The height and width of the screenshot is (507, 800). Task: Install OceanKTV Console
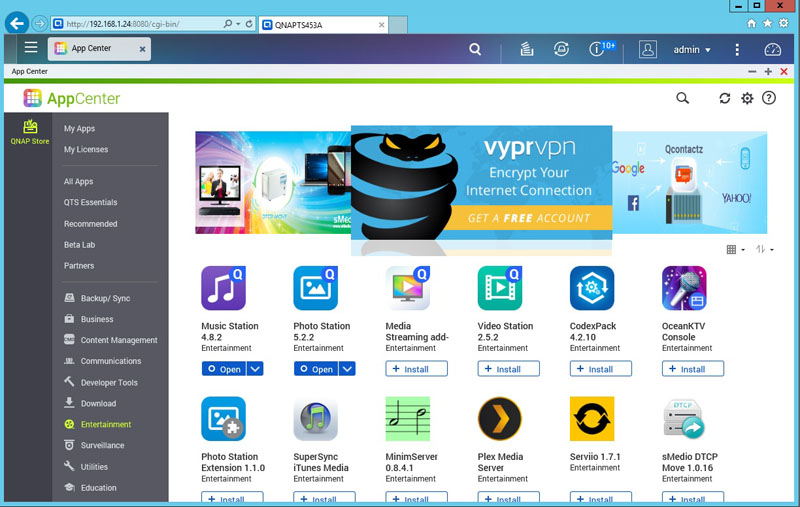coord(693,368)
